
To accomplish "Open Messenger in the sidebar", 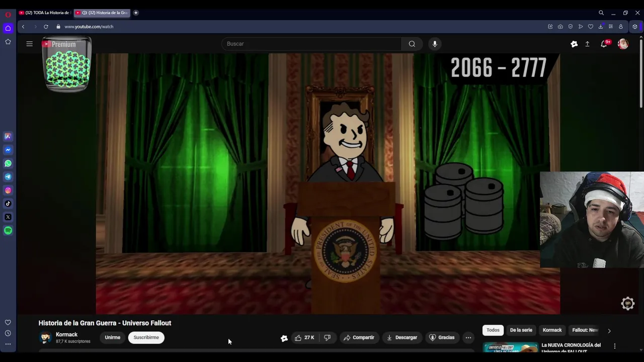I will [x=8, y=150].
